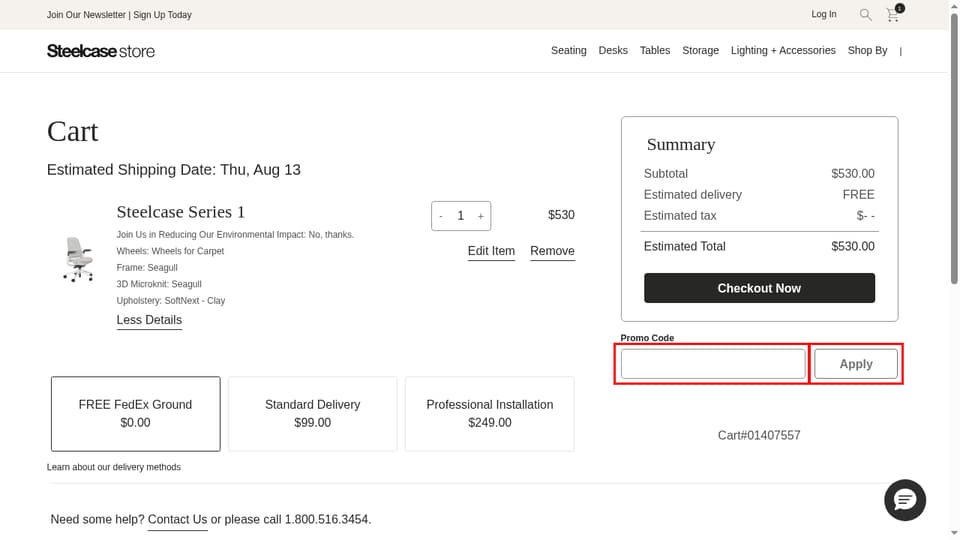Collapse item with Less Details
This screenshot has width=960, height=540.
pos(149,320)
